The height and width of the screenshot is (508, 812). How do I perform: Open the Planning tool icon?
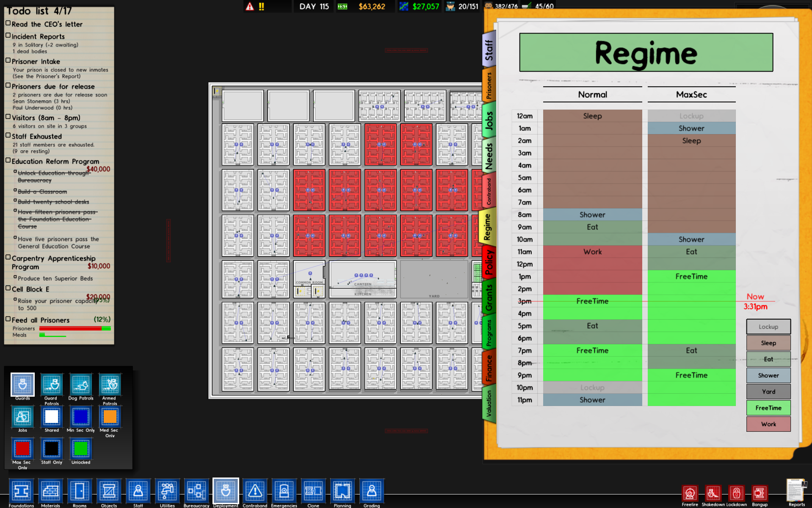(342, 491)
